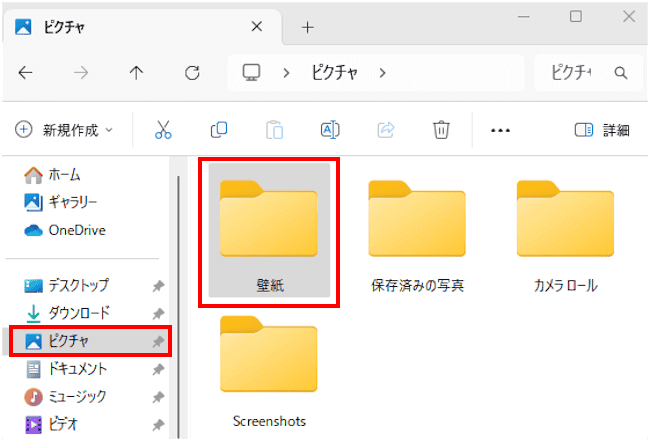The width and height of the screenshot is (650, 441).
Task: Click ピクチャ in the address bar path
Action: (335, 73)
